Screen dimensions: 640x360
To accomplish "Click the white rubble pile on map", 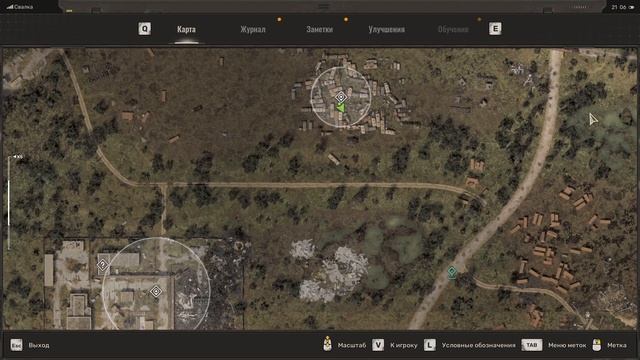I will 331,271.
